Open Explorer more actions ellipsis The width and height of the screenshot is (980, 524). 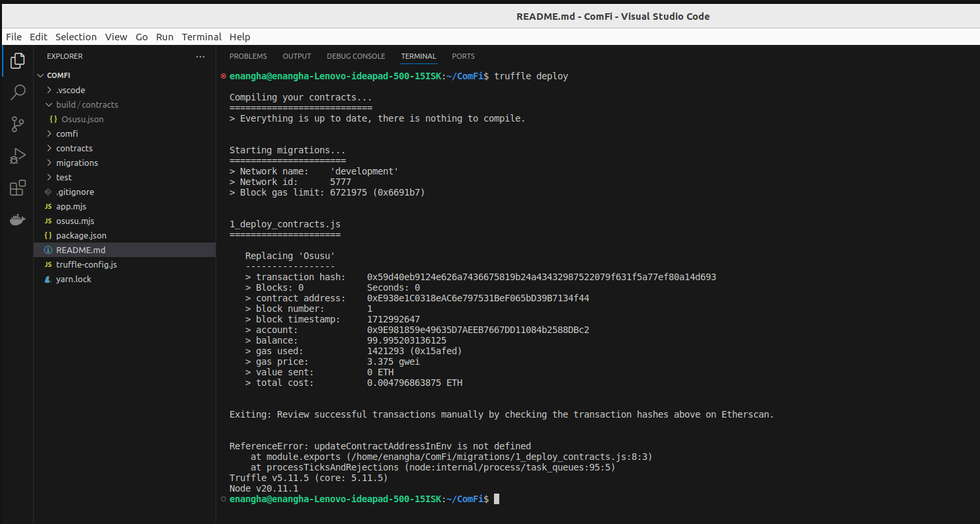200,57
